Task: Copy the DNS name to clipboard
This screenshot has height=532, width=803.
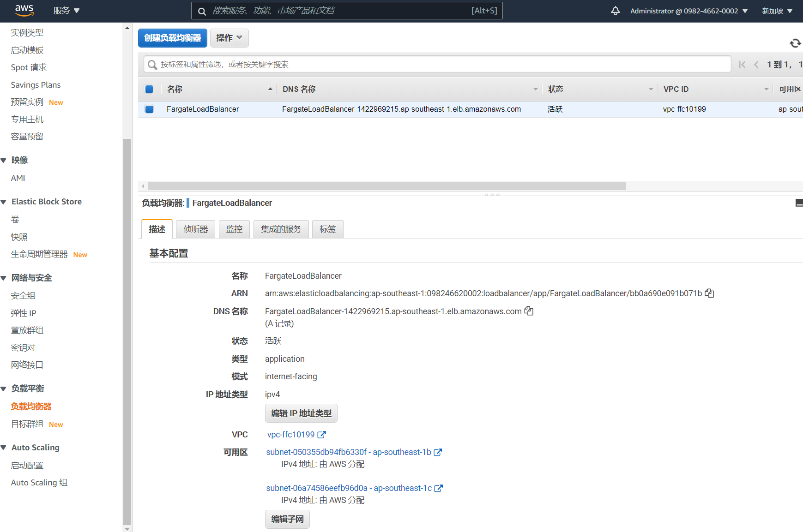Action: (x=529, y=311)
